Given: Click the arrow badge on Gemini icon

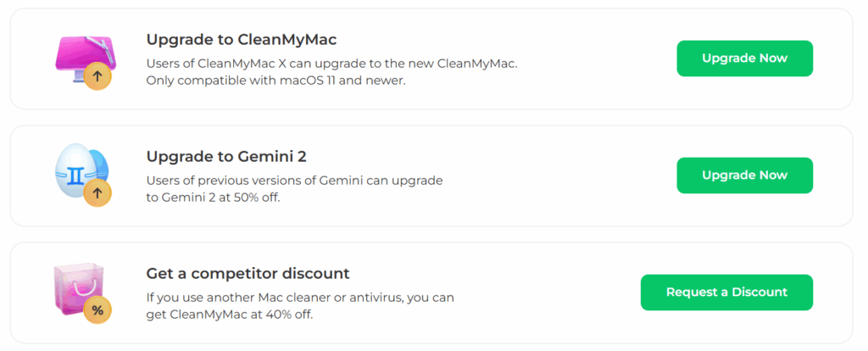Looking at the screenshot, I should tap(97, 193).
